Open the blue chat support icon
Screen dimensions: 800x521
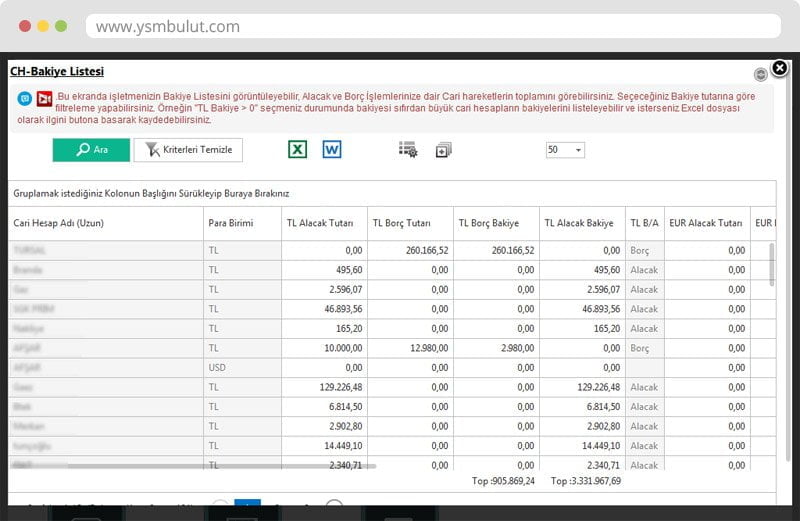coord(24,99)
